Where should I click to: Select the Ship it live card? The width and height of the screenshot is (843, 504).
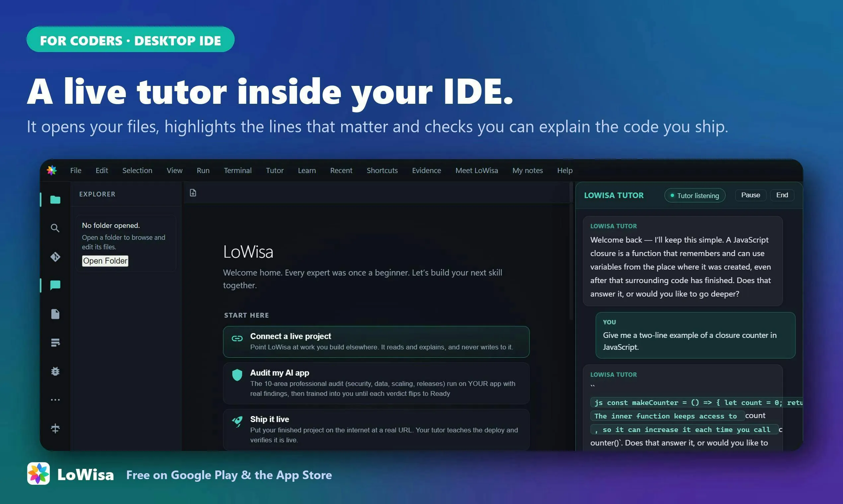tap(376, 430)
